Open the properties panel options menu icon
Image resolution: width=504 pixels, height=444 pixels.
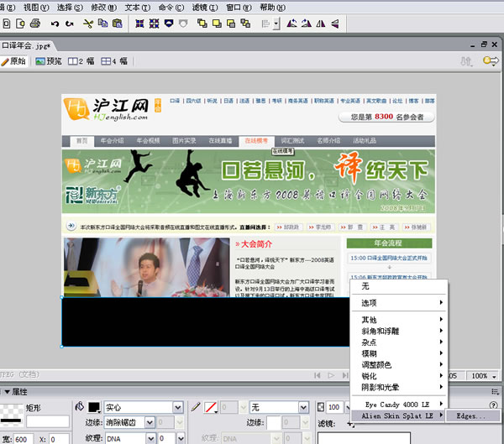[495, 391]
